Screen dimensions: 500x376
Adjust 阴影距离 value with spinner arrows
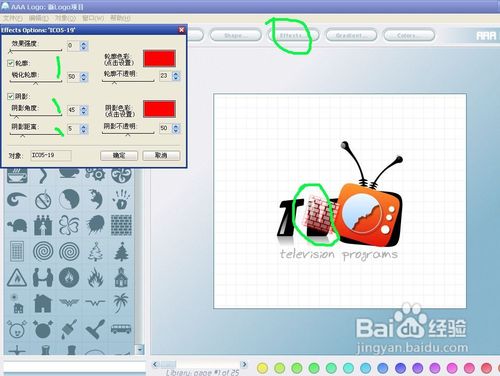[84, 128]
